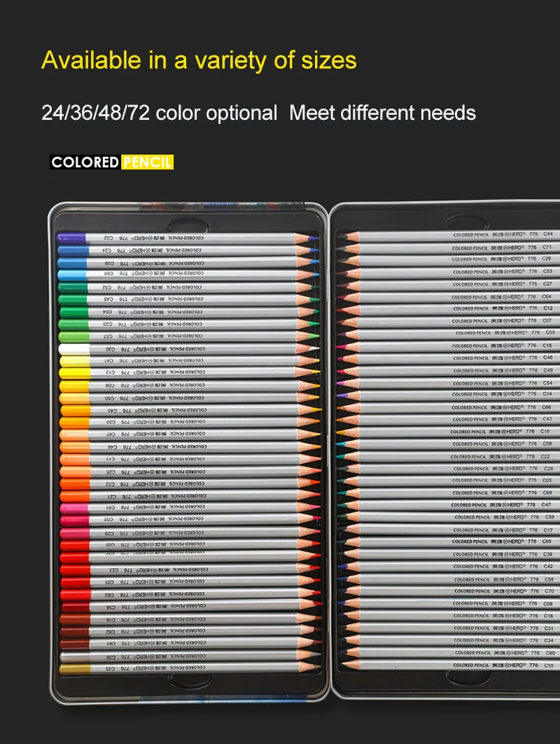Click the pencil code "C54"
The height and width of the screenshot is (744, 560).
(x=547, y=383)
